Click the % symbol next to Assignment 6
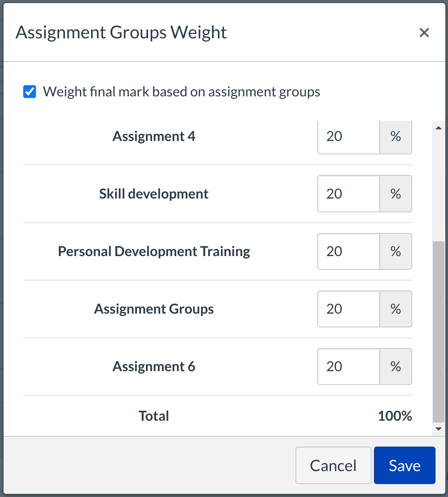The image size is (448, 497). pos(395,367)
